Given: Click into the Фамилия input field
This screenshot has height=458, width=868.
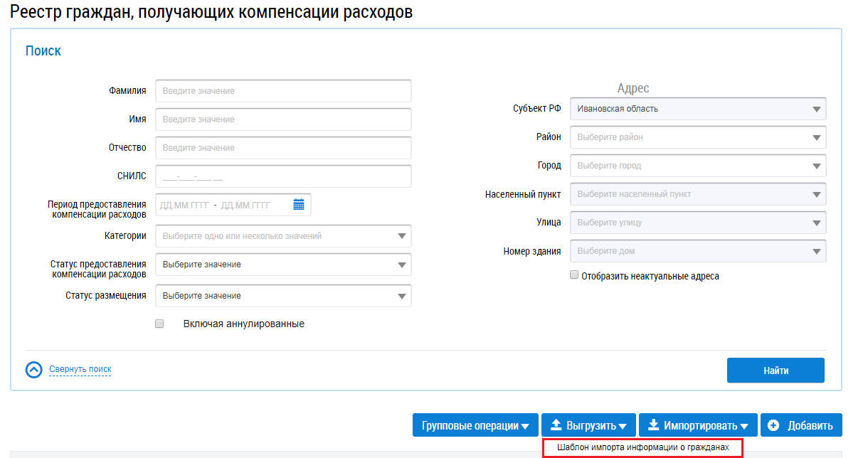Looking at the screenshot, I should [x=282, y=91].
